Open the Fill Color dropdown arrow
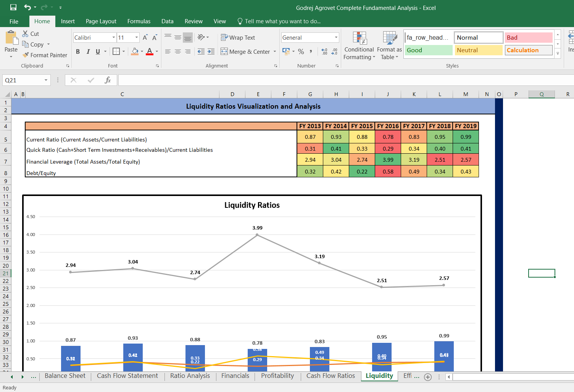This screenshot has width=574, height=392. pyautogui.click(x=142, y=51)
